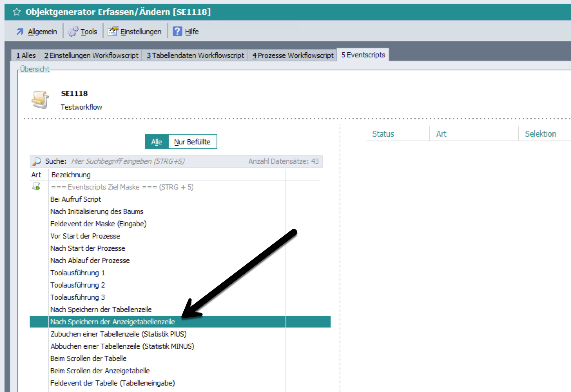Toggle the Alle filter button
This screenshot has width=571, height=392.
pos(157,142)
